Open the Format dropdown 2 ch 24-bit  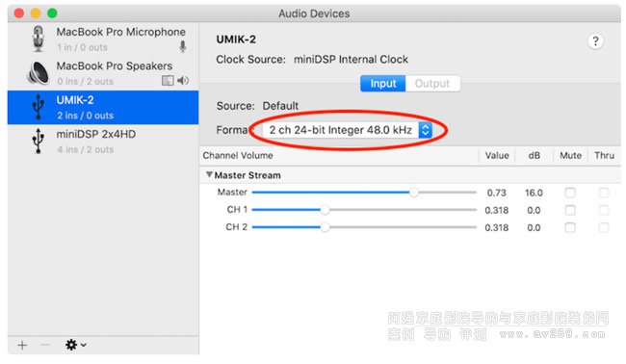tap(348, 130)
